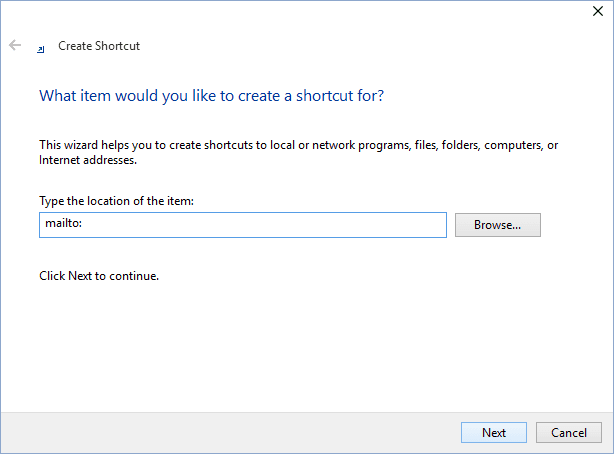Click the blank white area below the instructions

tap(307, 345)
